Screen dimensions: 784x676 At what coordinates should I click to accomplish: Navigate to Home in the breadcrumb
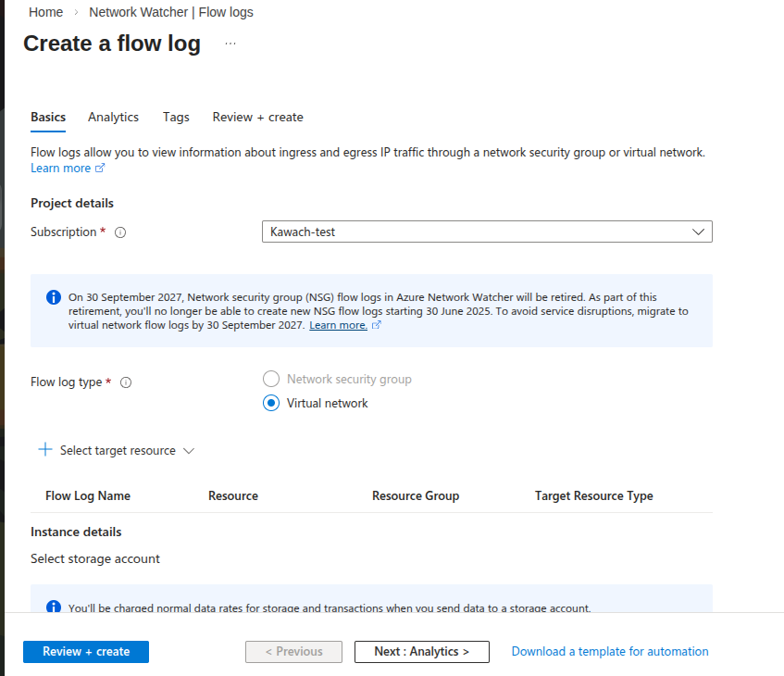(x=45, y=11)
